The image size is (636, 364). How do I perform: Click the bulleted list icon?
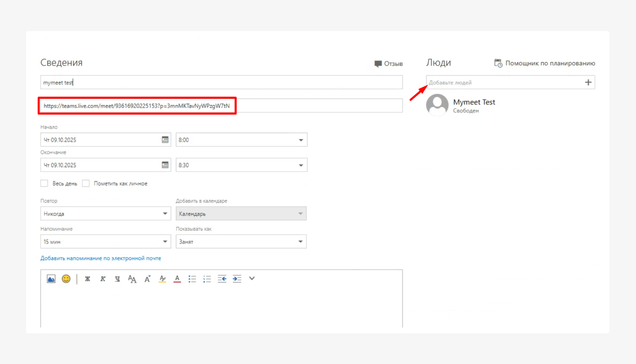pos(192,279)
